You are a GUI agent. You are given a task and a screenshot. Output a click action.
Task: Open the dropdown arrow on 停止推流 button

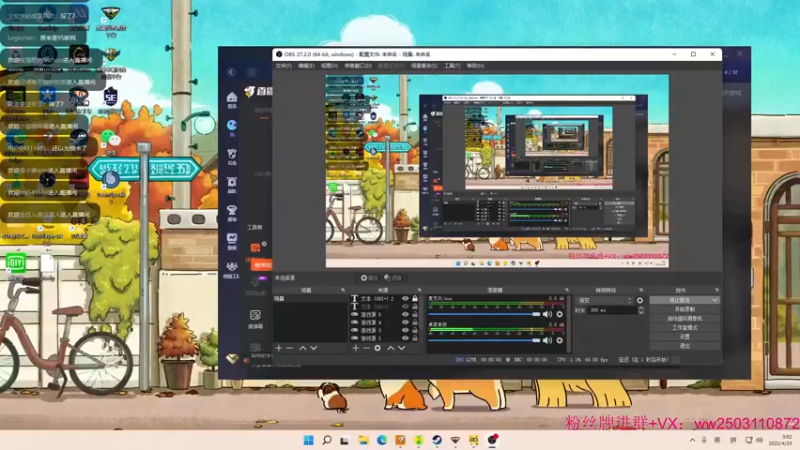pyautogui.click(x=715, y=300)
